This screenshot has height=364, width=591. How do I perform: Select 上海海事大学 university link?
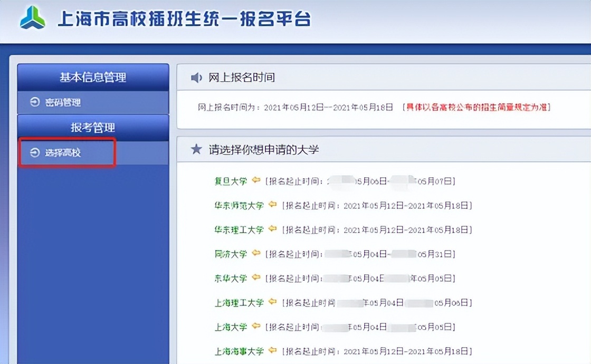(239, 351)
